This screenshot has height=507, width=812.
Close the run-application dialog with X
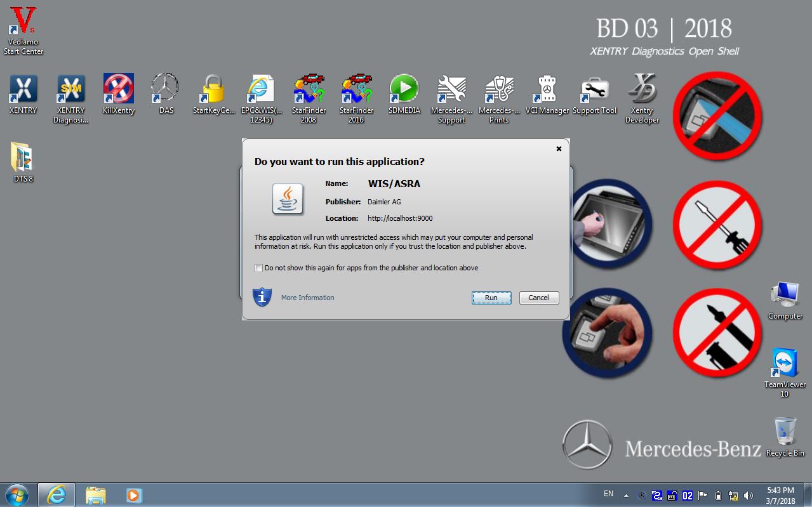559,148
